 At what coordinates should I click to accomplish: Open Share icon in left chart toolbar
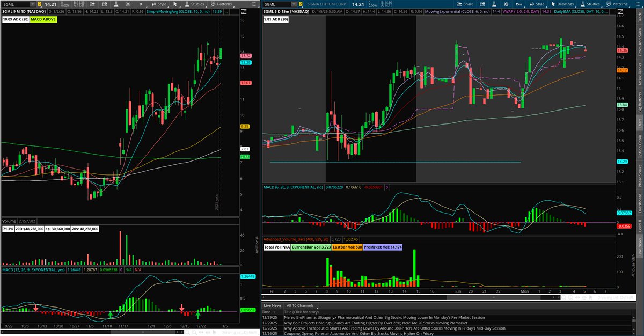coord(92,4)
